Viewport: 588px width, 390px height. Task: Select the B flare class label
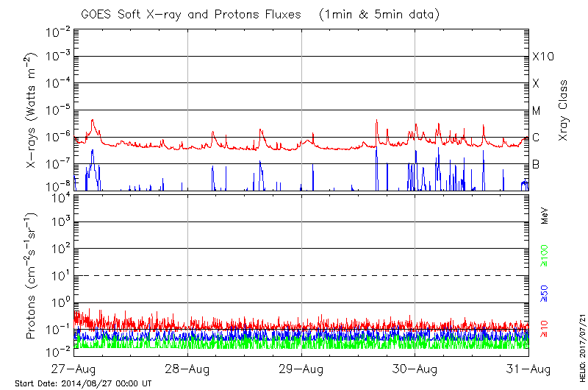point(537,164)
